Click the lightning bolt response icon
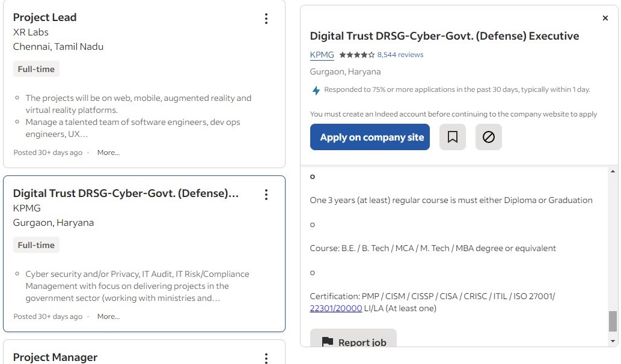 (x=316, y=90)
